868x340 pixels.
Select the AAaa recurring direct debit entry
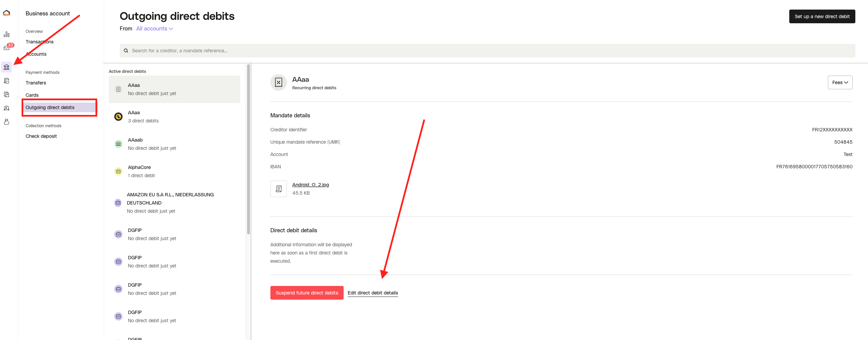(x=175, y=89)
